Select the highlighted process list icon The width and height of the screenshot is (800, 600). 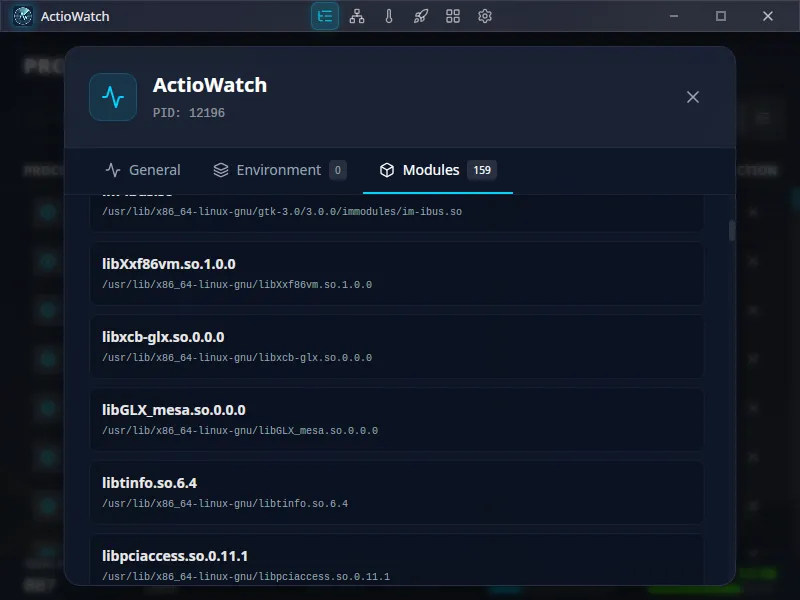click(x=324, y=16)
